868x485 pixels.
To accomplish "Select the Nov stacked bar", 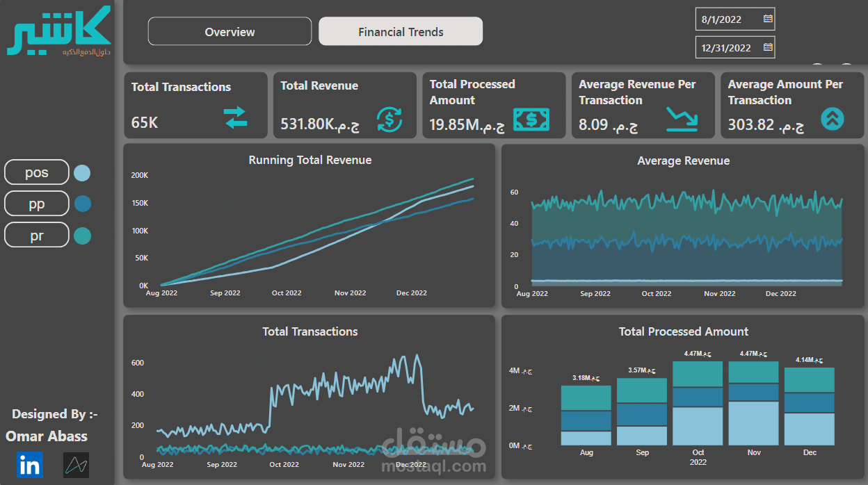I will (753, 403).
